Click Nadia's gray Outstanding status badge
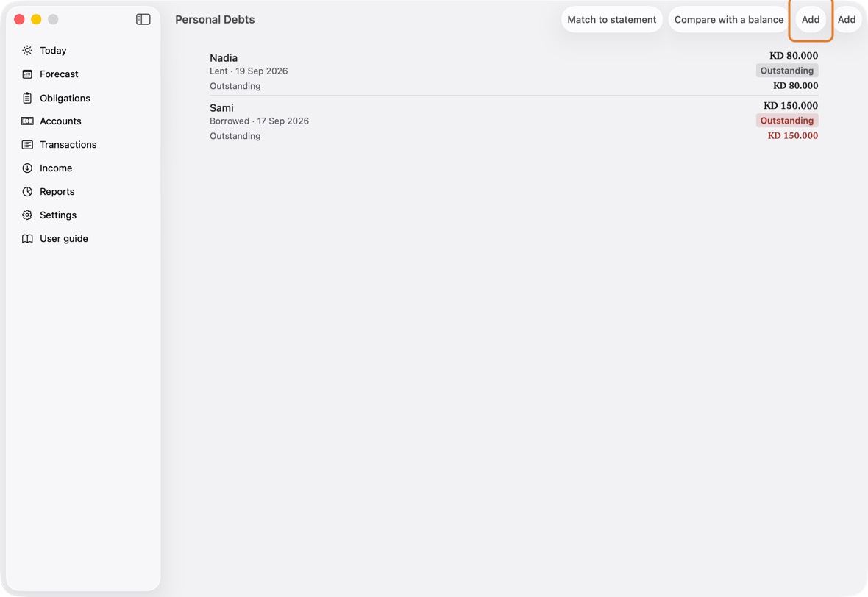The image size is (868, 597). pos(786,71)
